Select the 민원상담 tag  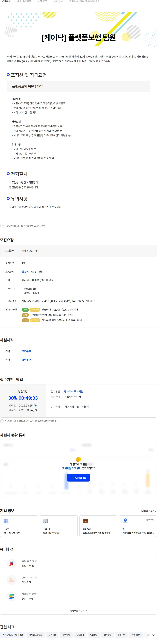click(x=94, y=635)
